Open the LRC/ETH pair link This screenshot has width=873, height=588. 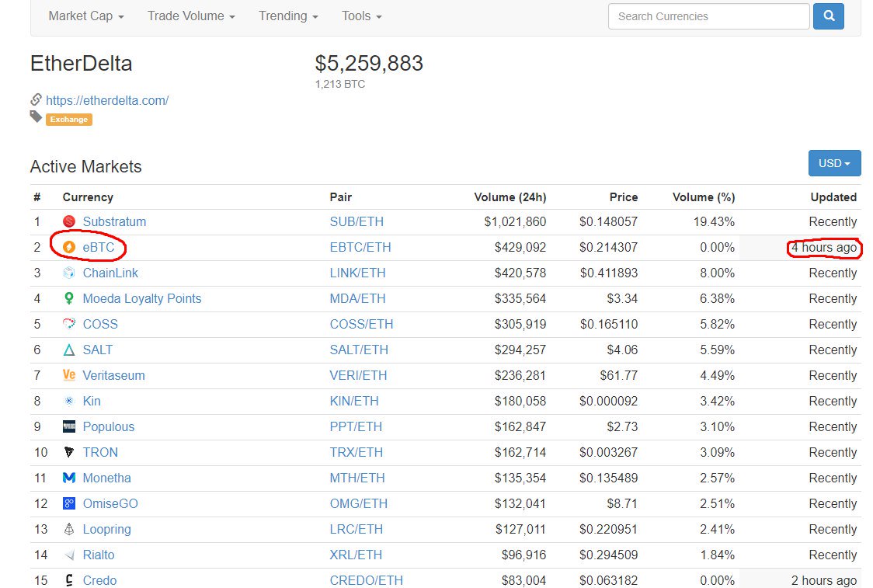click(x=357, y=529)
